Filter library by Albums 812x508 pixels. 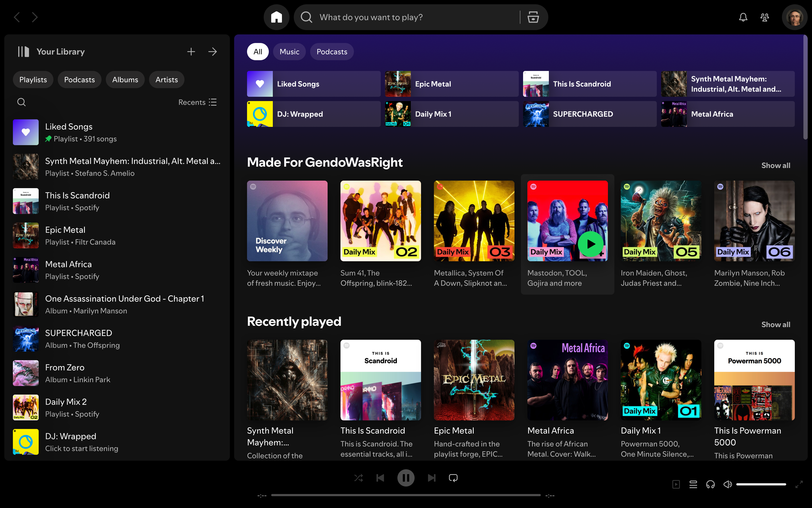pyautogui.click(x=125, y=80)
